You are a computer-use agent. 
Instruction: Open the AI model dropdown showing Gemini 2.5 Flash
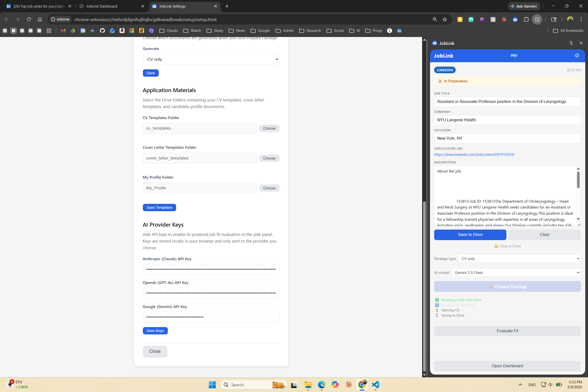click(516, 272)
